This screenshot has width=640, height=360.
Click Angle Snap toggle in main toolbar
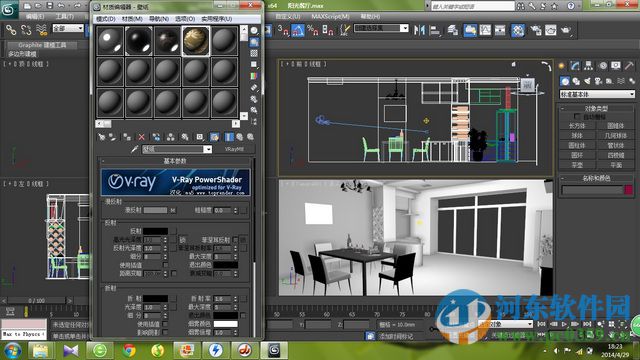[298, 30]
